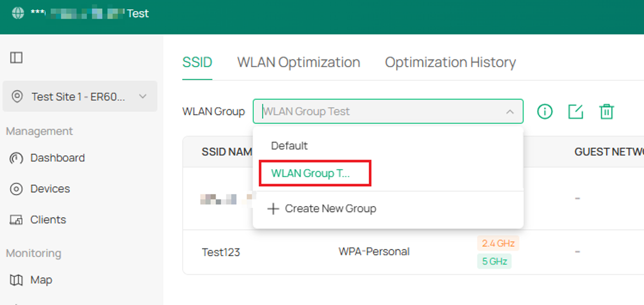Image resolution: width=644 pixels, height=305 pixels.
Task: Click the 5 GHz band tag
Action: [x=494, y=261]
